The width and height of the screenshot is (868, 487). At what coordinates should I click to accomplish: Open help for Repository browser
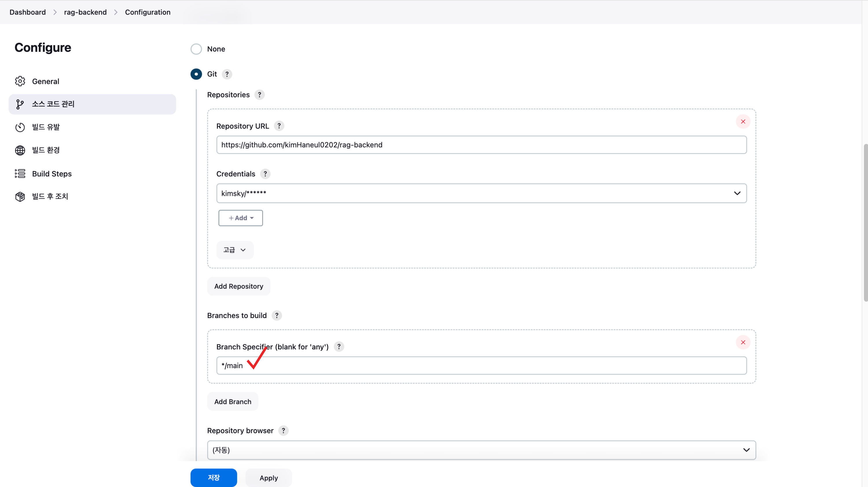click(x=283, y=431)
